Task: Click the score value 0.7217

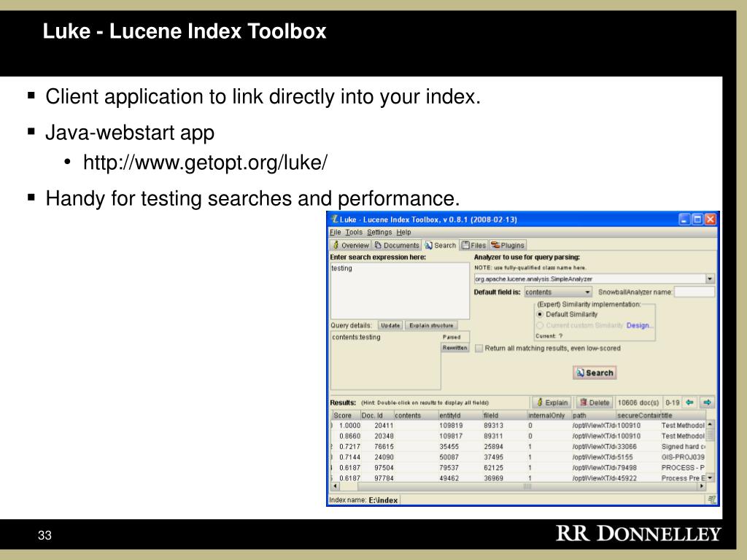Action: pyautogui.click(x=349, y=447)
